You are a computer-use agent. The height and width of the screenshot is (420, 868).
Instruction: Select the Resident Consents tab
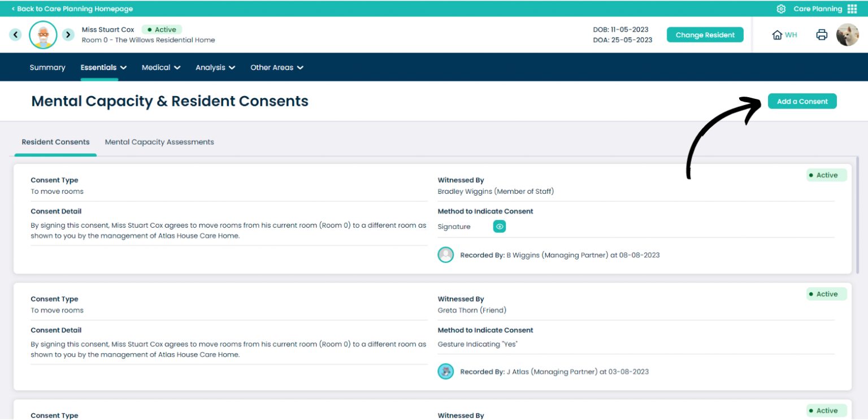pyautogui.click(x=55, y=142)
